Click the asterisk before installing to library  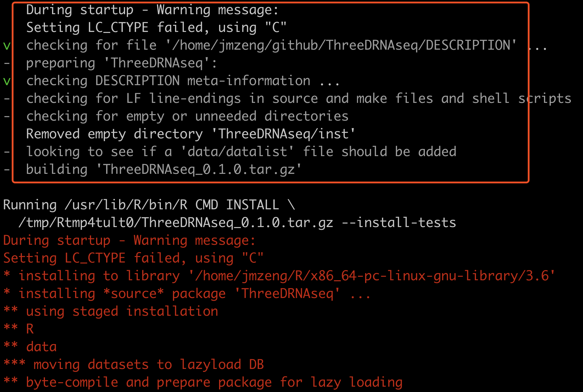tap(7, 275)
